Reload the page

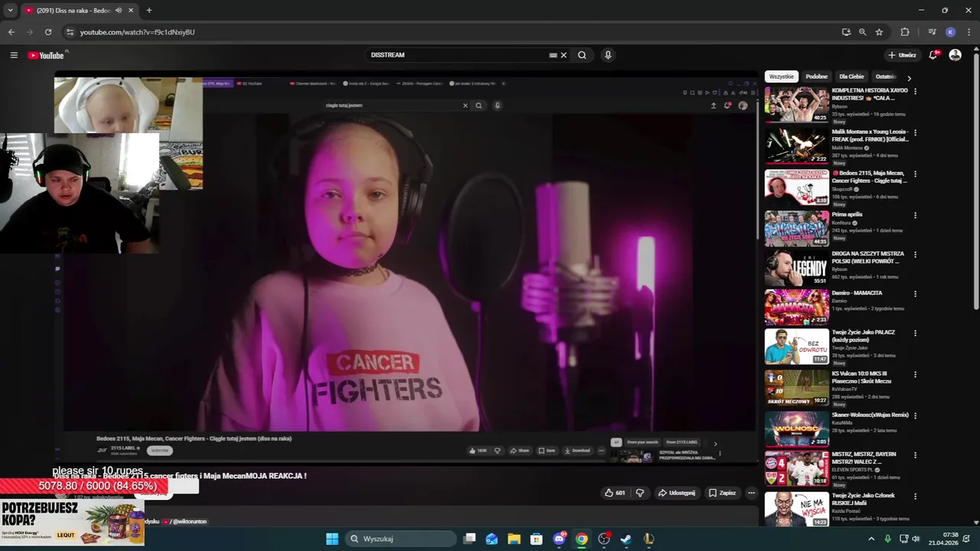pos(48,32)
